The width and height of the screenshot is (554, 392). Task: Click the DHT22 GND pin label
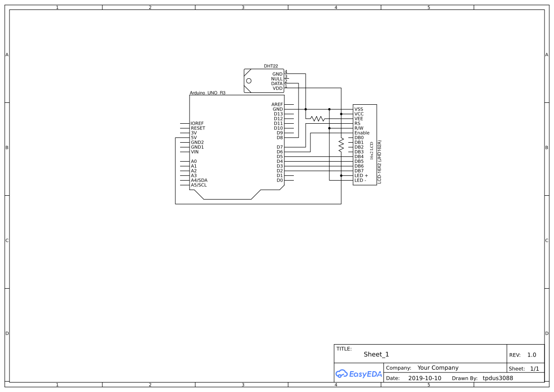[x=277, y=74]
